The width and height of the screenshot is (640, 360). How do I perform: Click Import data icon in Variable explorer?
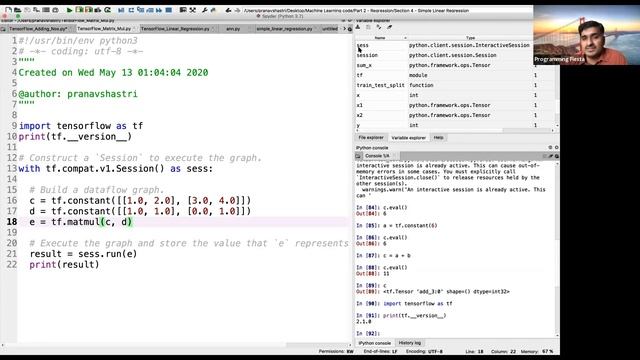[x=358, y=27]
